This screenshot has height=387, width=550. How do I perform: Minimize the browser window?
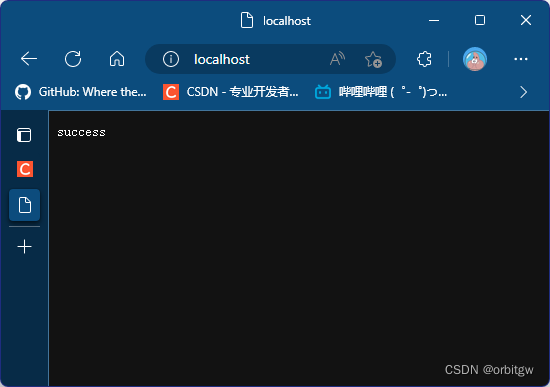pos(434,20)
